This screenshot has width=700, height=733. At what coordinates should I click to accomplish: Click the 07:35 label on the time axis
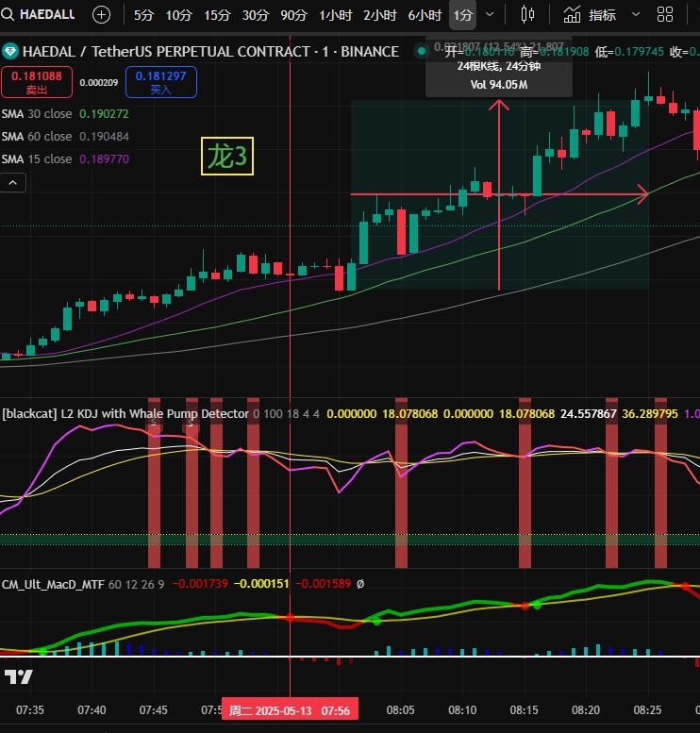30,710
